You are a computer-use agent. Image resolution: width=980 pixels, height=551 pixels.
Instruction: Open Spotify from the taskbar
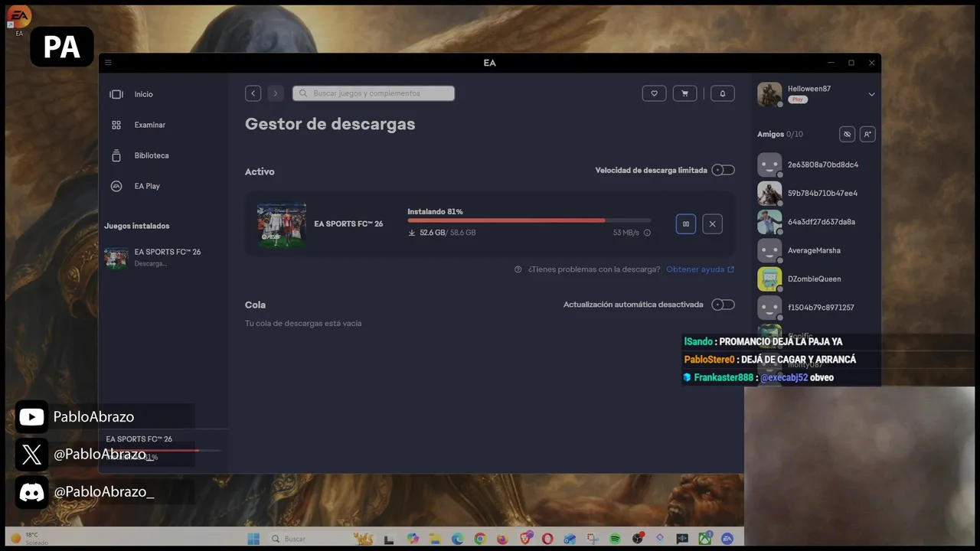615,539
